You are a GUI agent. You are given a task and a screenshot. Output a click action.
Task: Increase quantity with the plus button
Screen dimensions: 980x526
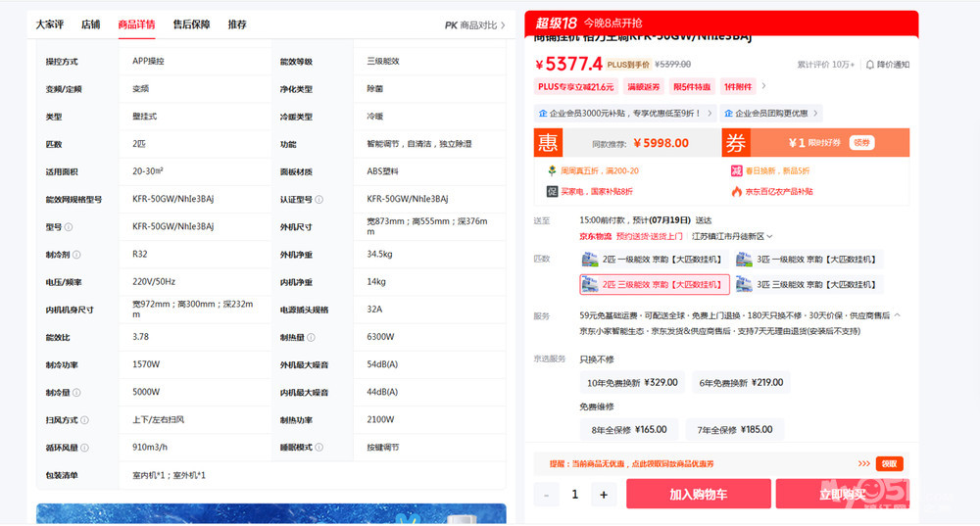[604, 495]
